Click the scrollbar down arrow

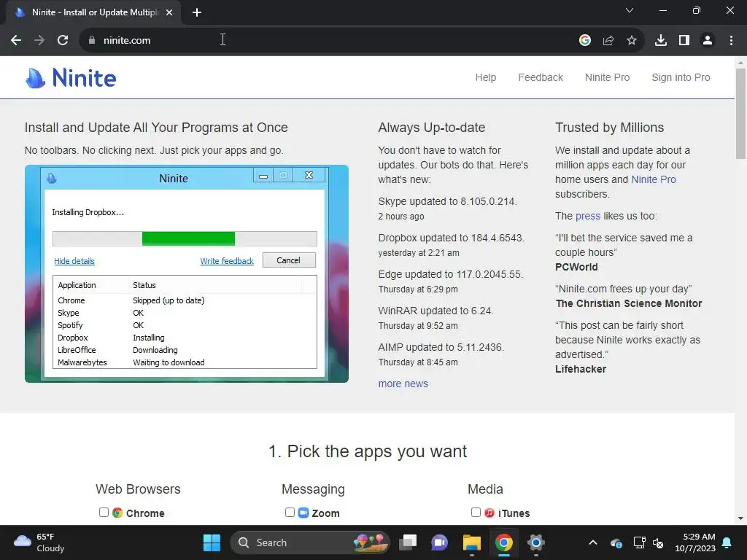coord(740,518)
